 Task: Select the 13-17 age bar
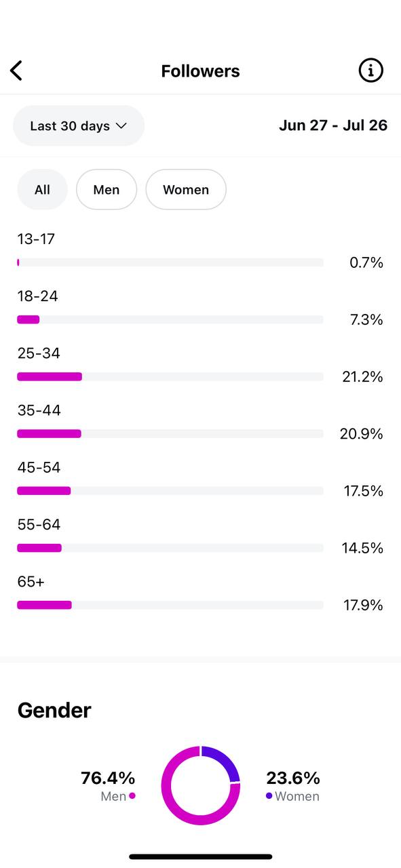coord(170,262)
